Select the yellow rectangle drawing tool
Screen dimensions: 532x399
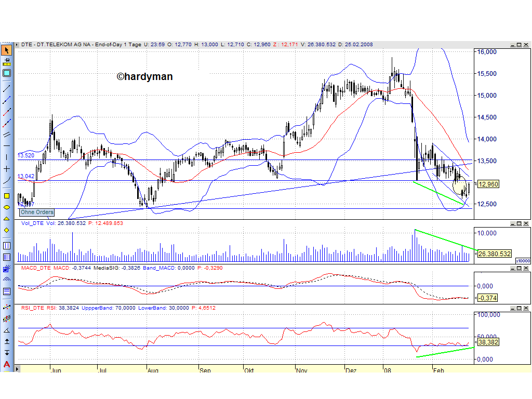[x=7, y=196]
